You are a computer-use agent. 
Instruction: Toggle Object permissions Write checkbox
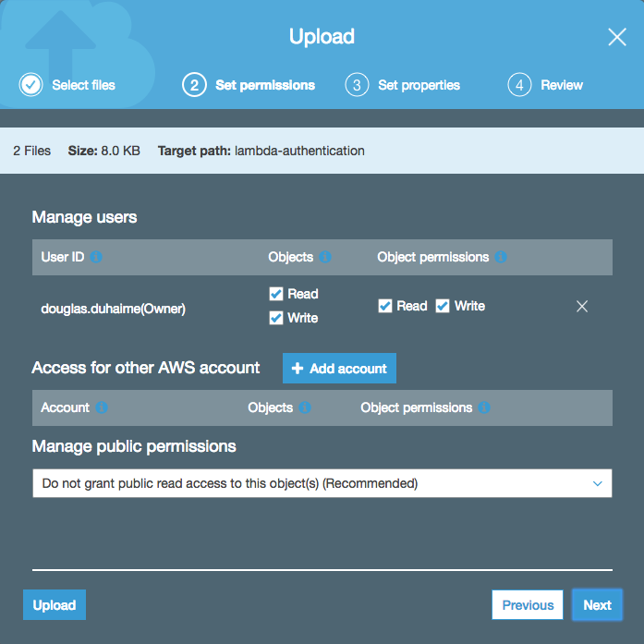(443, 306)
